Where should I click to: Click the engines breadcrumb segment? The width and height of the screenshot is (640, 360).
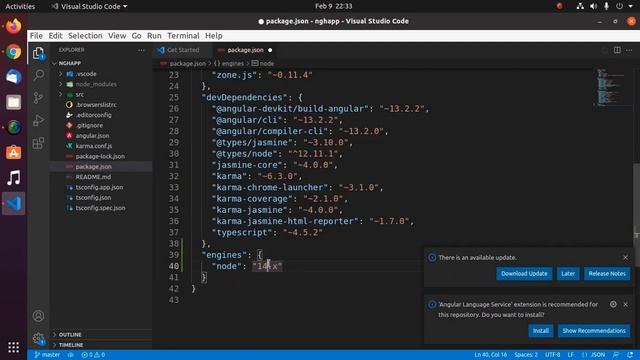(229, 63)
